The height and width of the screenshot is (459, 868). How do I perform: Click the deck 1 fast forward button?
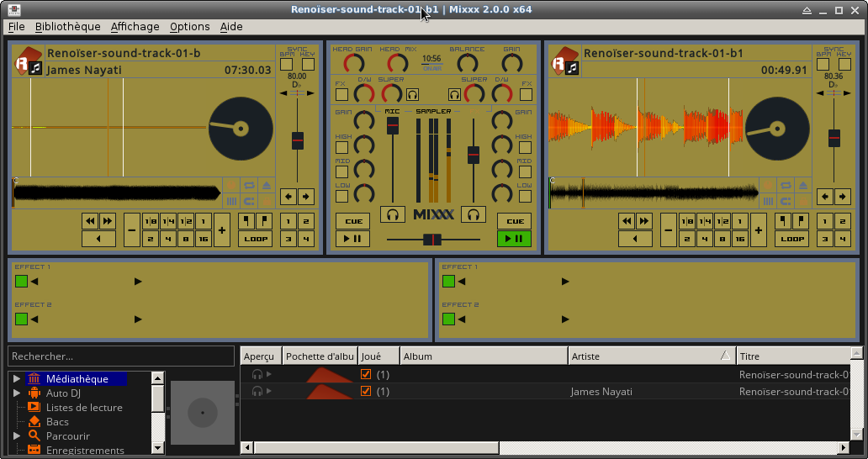point(108,221)
